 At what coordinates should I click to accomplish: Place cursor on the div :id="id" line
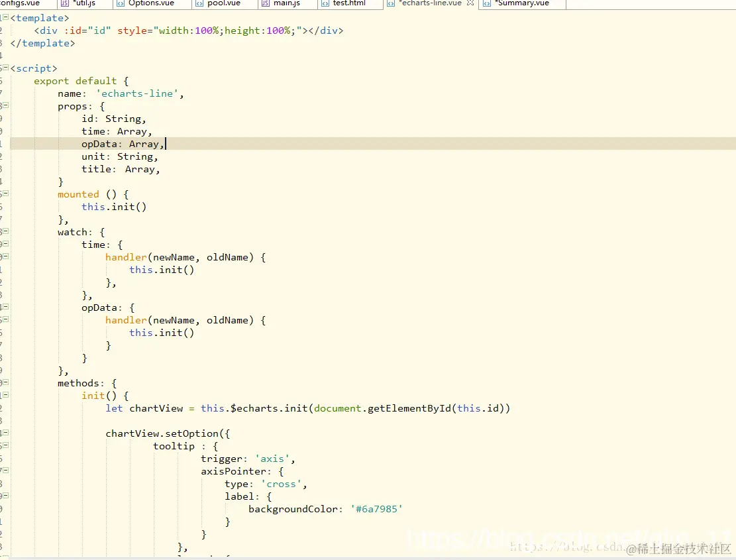click(x=189, y=30)
